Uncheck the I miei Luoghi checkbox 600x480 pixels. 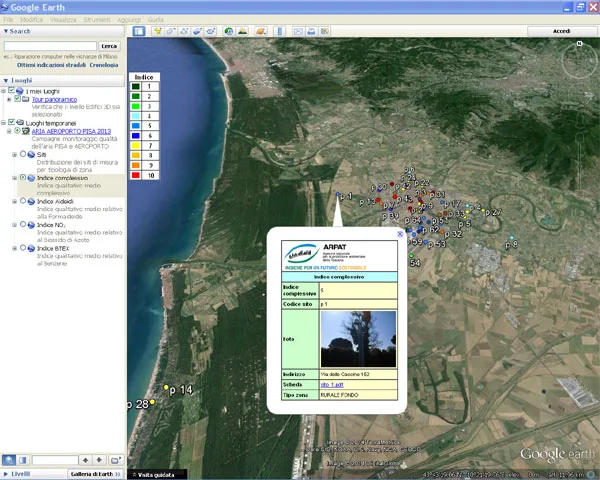click(x=11, y=91)
